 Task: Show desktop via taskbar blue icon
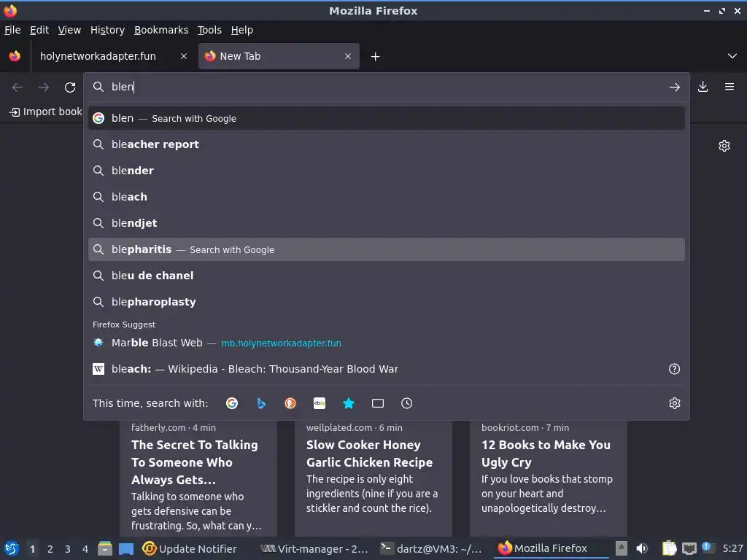[125, 548]
